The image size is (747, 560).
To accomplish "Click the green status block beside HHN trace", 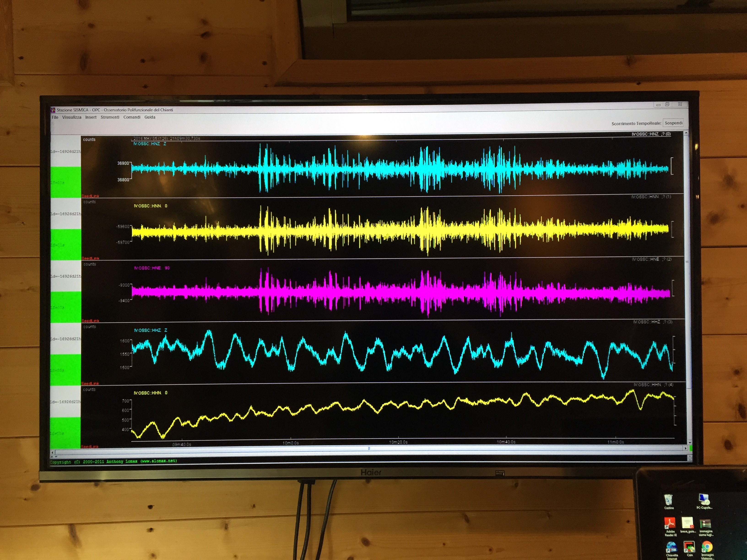I will [65, 433].
